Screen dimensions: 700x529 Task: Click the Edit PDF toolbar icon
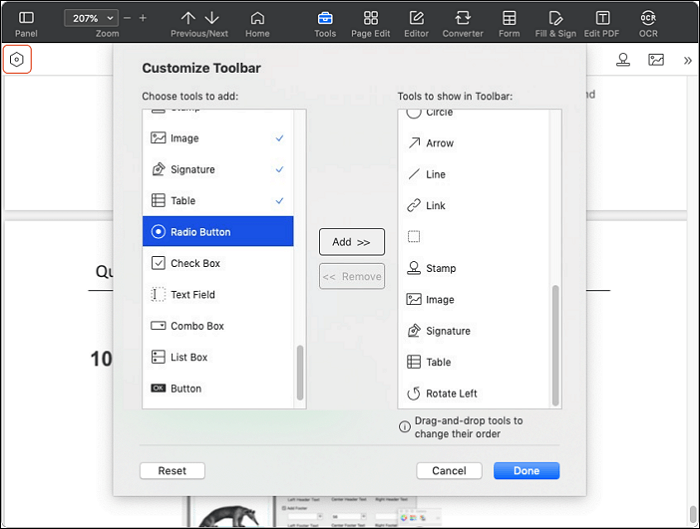602,22
